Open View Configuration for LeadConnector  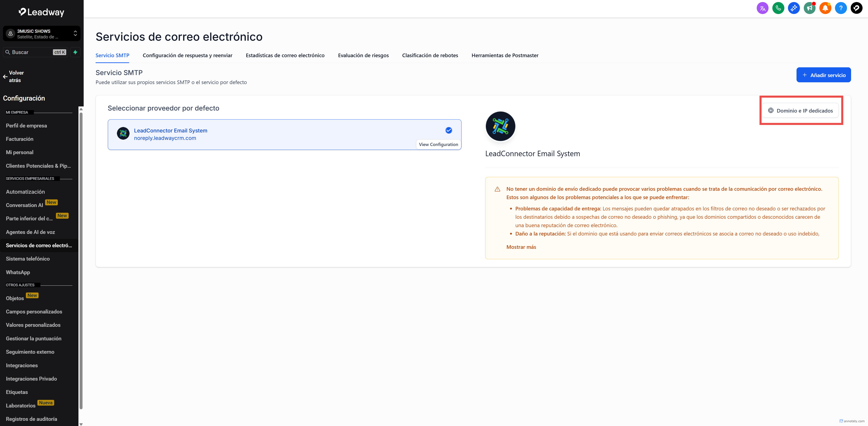pyautogui.click(x=438, y=144)
